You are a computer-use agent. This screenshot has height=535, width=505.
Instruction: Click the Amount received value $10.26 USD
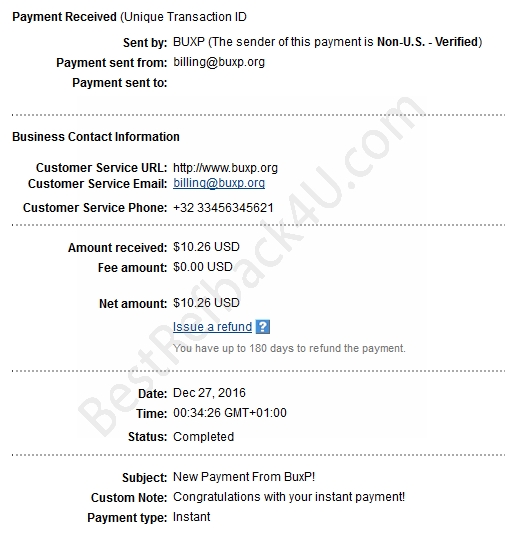pyautogui.click(x=206, y=247)
